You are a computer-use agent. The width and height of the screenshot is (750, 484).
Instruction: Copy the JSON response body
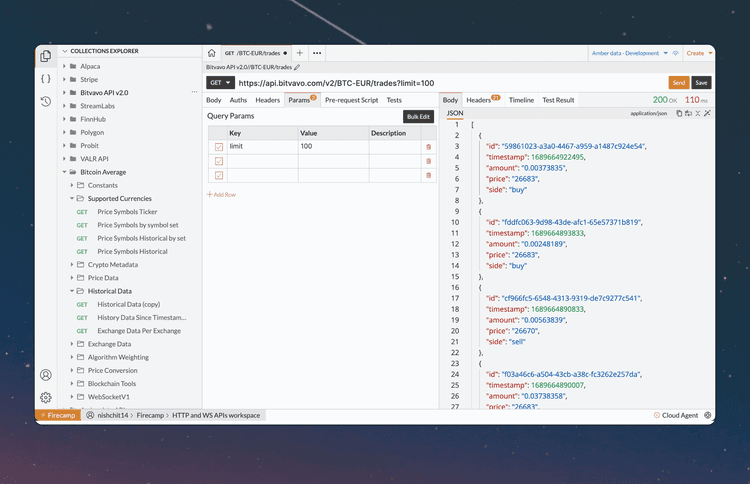679,114
